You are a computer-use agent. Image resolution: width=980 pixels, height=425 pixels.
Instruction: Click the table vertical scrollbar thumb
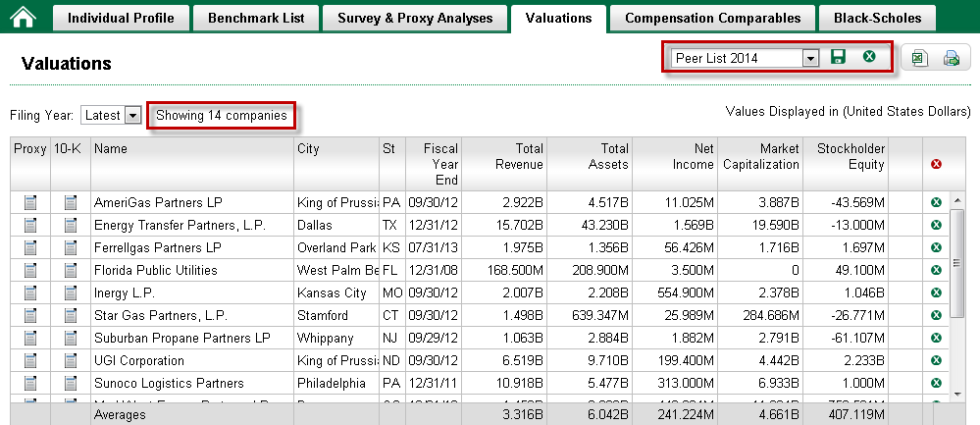point(956,263)
